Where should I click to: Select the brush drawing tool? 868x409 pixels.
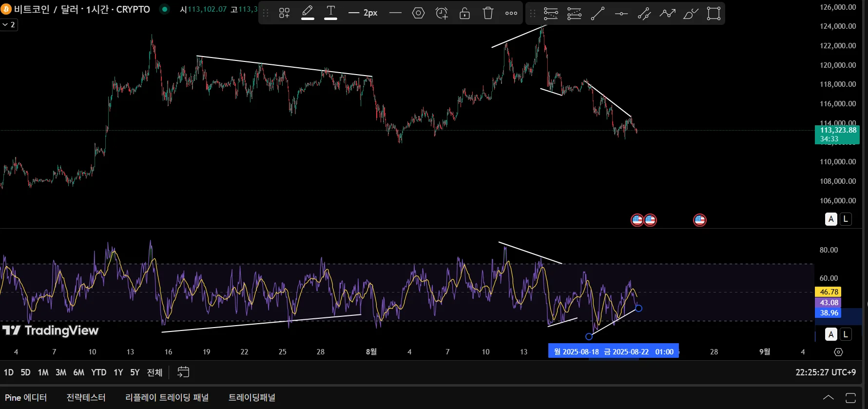coord(691,13)
